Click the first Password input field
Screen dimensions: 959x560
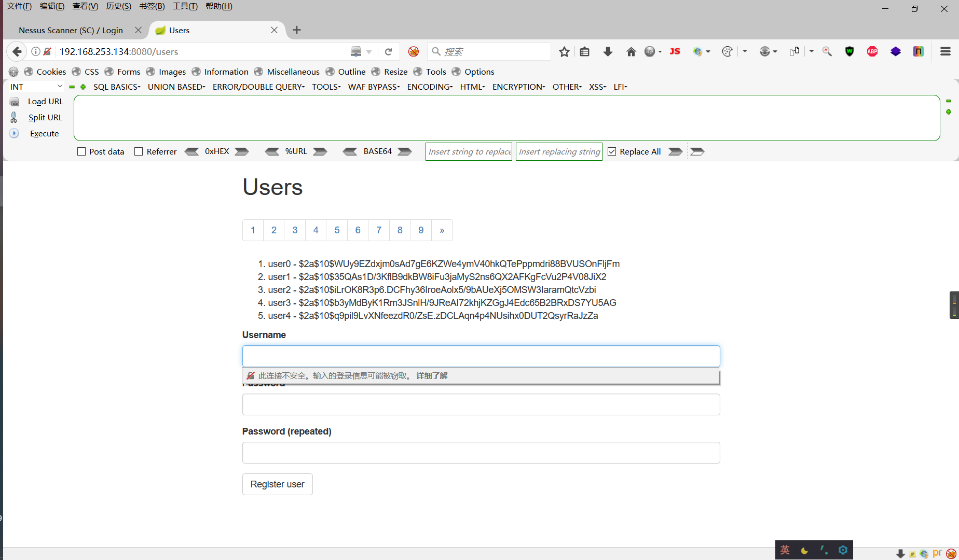point(481,404)
